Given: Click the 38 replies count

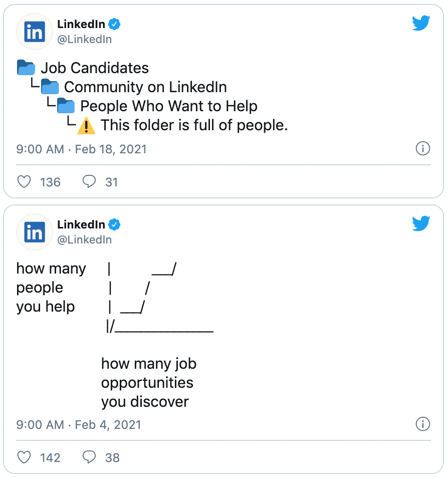Looking at the screenshot, I should [112, 458].
